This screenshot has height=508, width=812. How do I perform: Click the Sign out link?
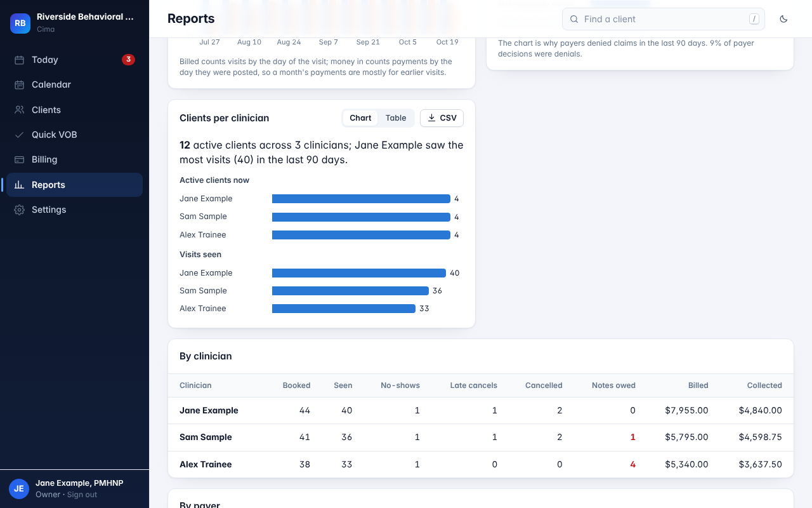pos(82,495)
